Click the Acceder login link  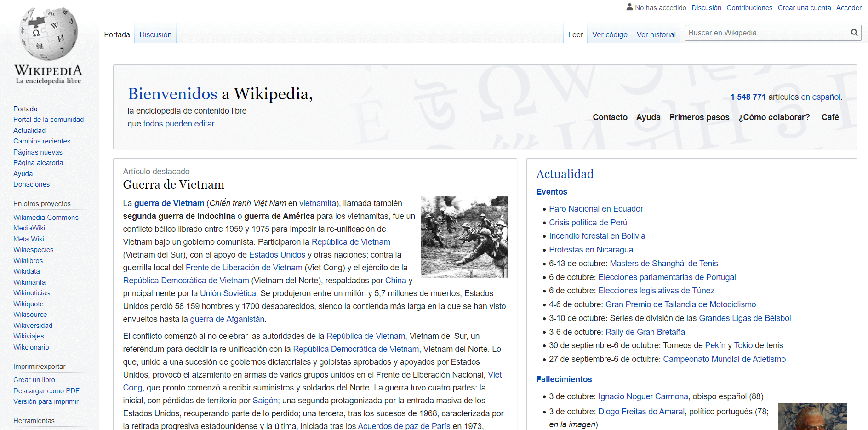[x=849, y=8]
